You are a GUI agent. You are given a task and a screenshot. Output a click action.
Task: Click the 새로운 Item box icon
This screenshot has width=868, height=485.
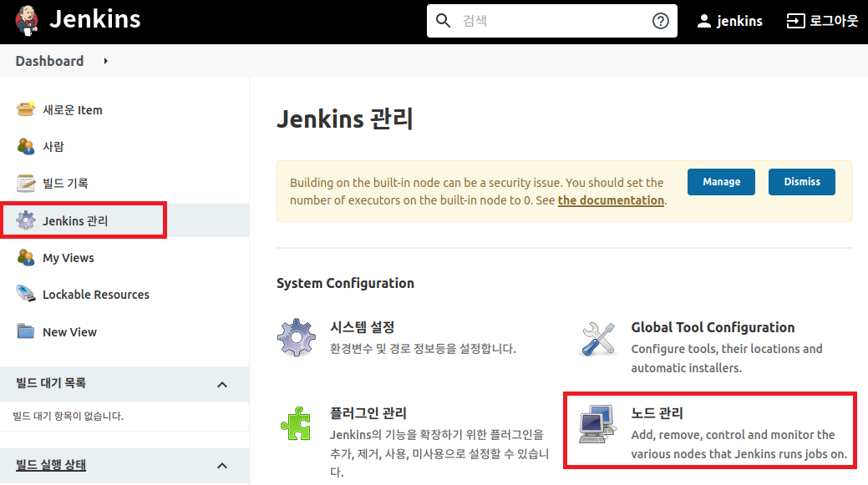25,109
